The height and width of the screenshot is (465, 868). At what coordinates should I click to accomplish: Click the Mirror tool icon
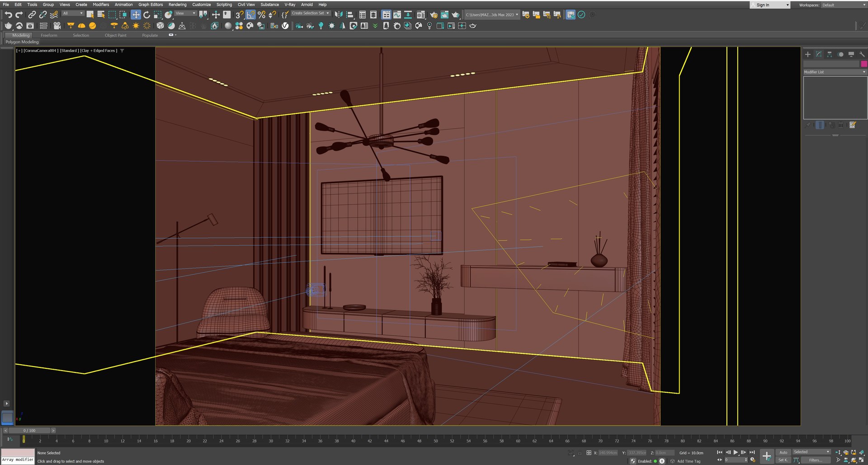tap(338, 15)
